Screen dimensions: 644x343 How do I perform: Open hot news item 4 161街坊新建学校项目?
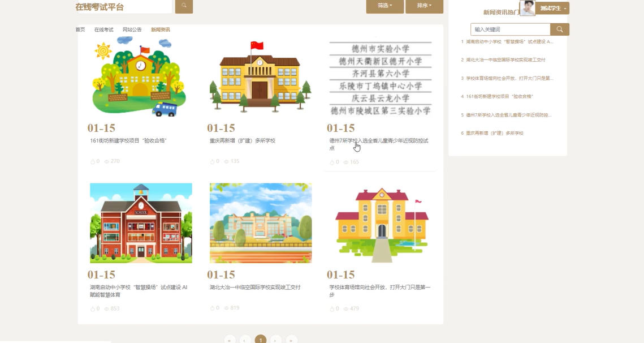click(x=497, y=96)
